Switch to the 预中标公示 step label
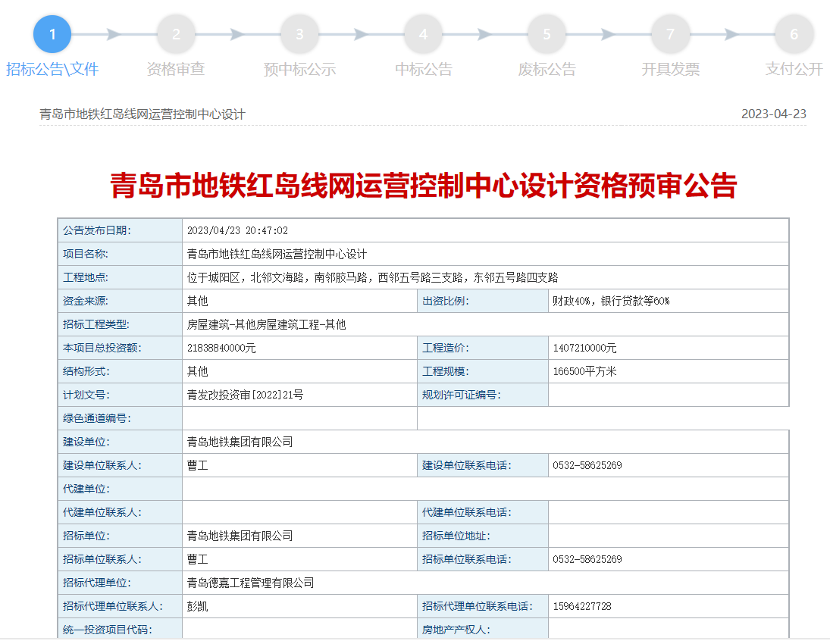The image size is (830, 644). point(299,69)
